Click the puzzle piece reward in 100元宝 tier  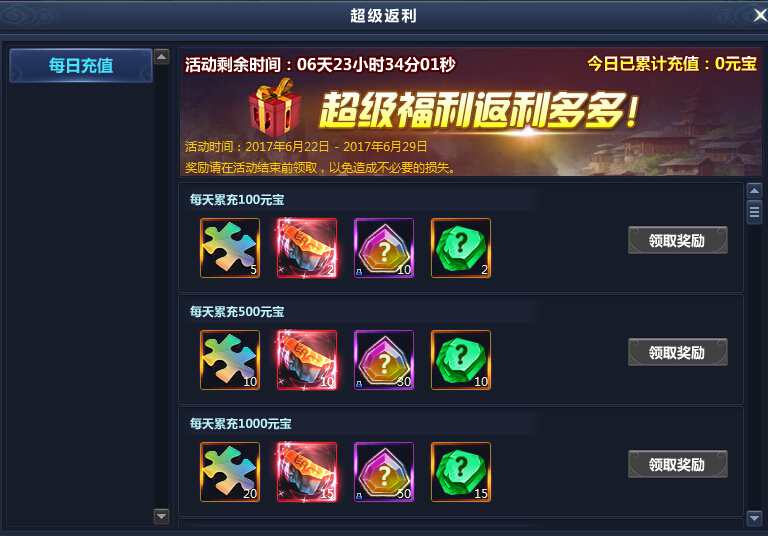tap(230, 248)
